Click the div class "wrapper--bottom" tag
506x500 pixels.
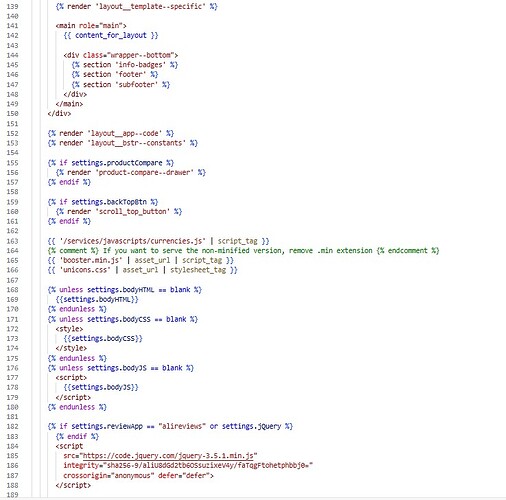coord(121,55)
